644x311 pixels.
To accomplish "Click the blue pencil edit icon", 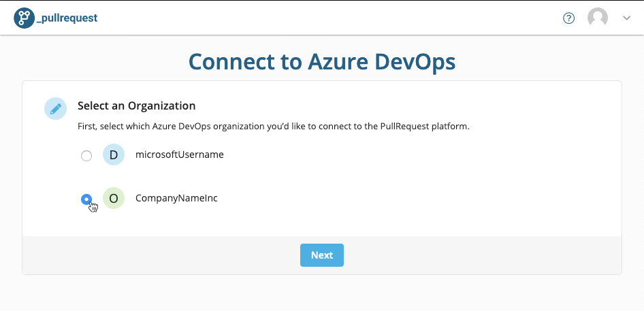I will click(55, 108).
